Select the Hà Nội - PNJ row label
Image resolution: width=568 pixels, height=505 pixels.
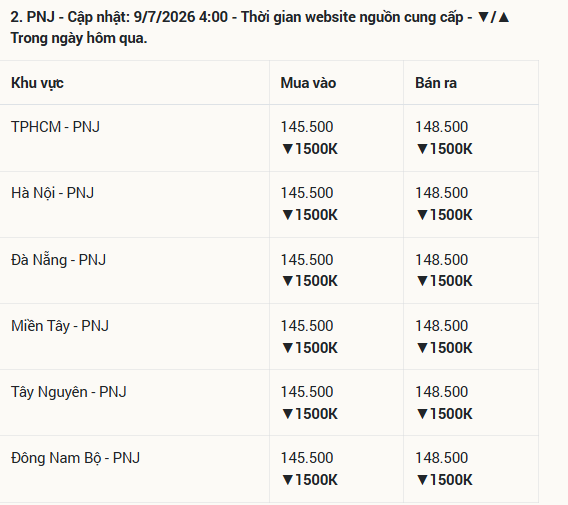tap(53, 193)
